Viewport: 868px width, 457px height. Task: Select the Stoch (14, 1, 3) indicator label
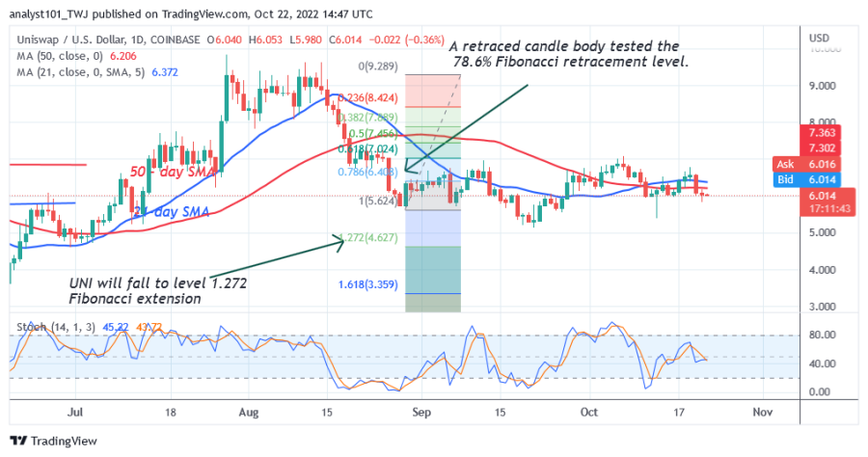point(55,327)
